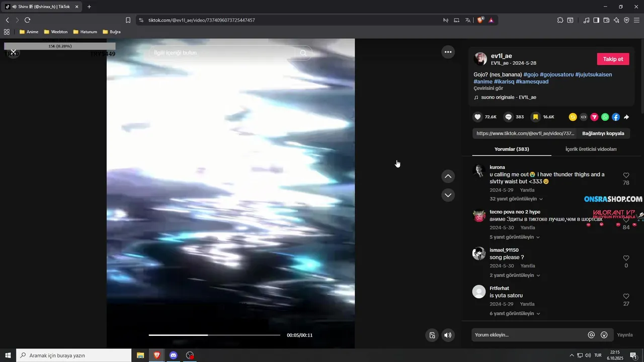Click Yayınla to post comment

[x=624, y=335]
